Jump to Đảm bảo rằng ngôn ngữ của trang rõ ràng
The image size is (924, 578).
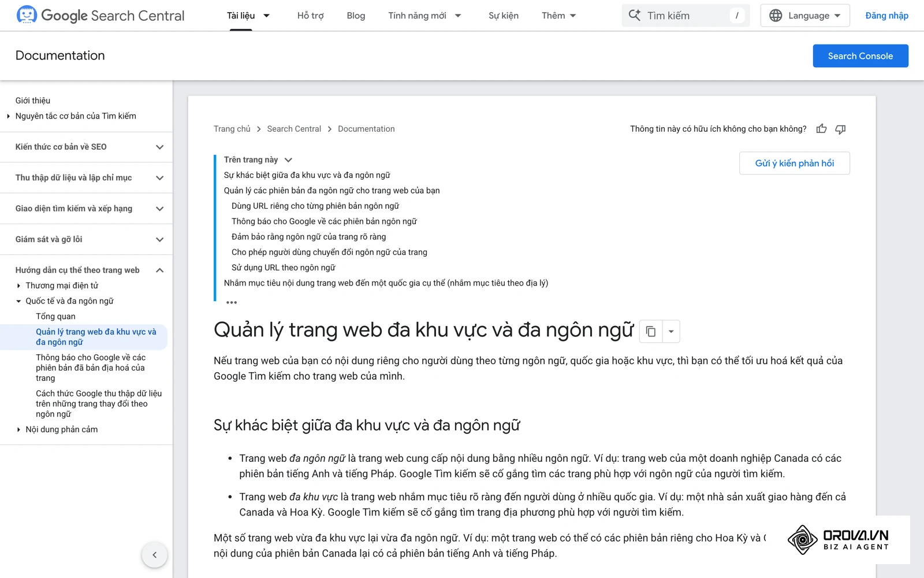click(x=309, y=237)
